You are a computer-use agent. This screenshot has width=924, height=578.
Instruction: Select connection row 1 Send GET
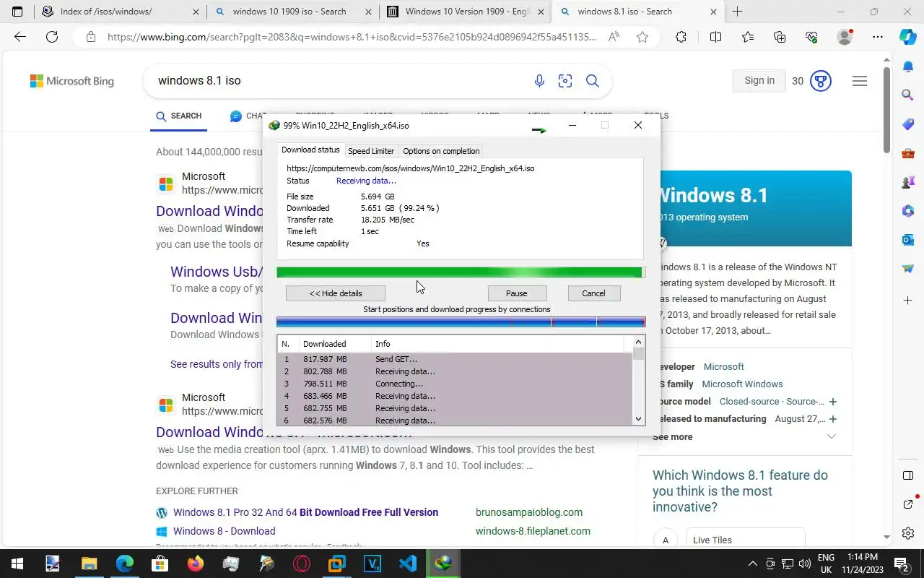pyautogui.click(x=455, y=359)
